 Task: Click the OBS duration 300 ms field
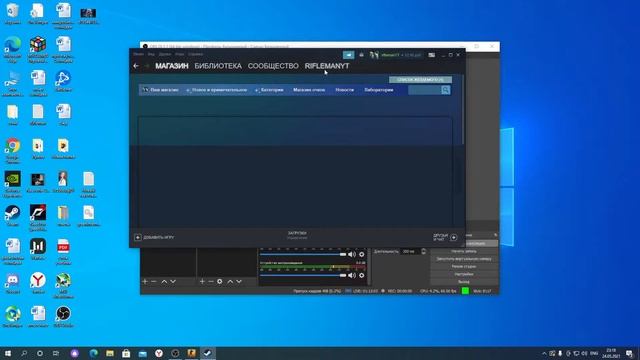(410, 251)
